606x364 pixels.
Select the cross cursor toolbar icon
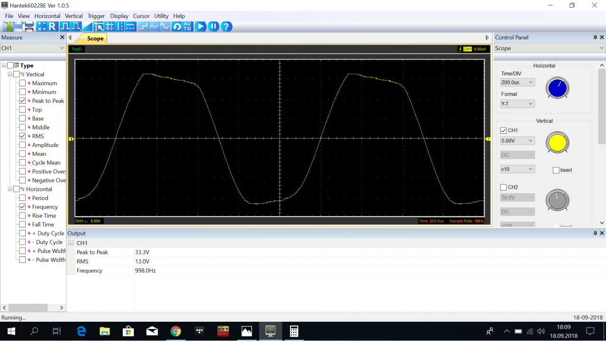(x=110, y=27)
